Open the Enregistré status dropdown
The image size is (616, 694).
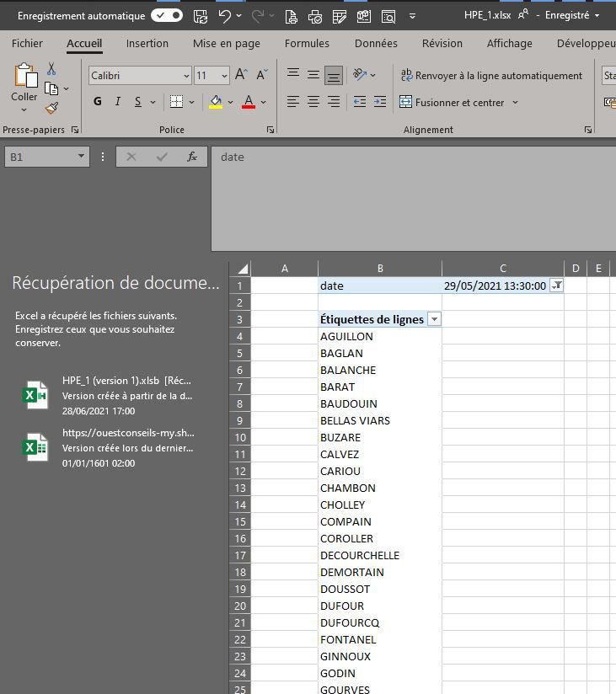(x=597, y=15)
